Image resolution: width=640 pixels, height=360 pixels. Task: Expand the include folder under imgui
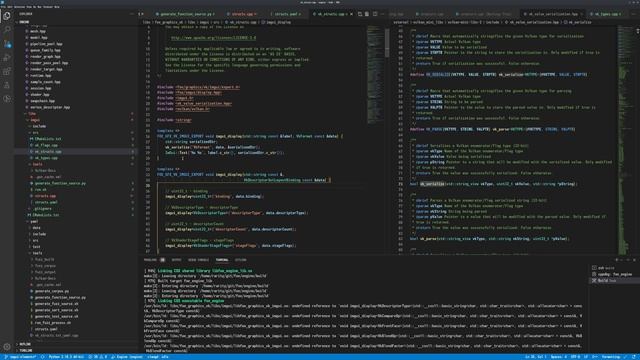click(x=39, y=126)
